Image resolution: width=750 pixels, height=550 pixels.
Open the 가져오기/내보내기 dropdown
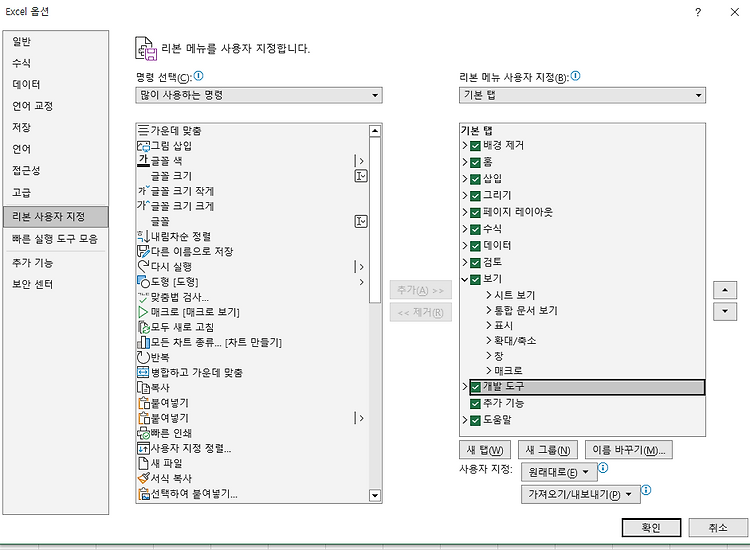[581, 494]
